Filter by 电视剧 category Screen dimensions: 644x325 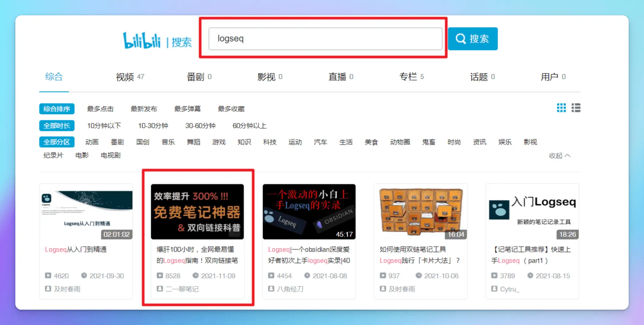111,155
